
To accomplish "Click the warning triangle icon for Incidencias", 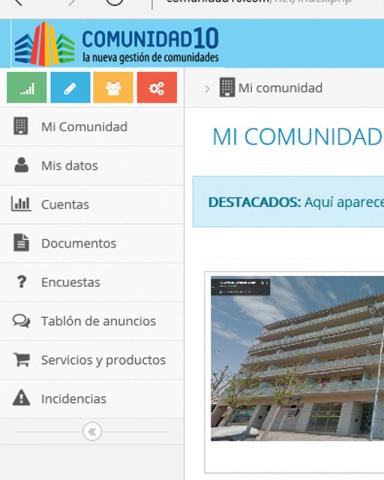I will [x=21, y=398].
